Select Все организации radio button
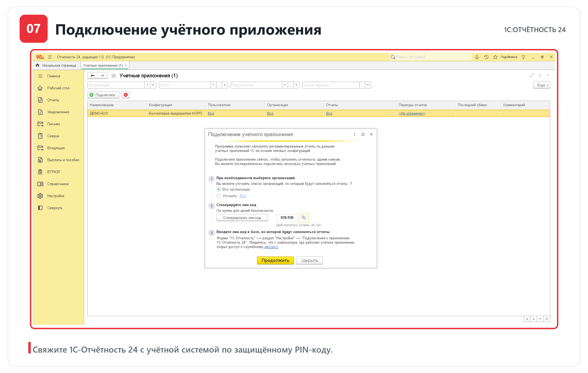 [219, 189]
